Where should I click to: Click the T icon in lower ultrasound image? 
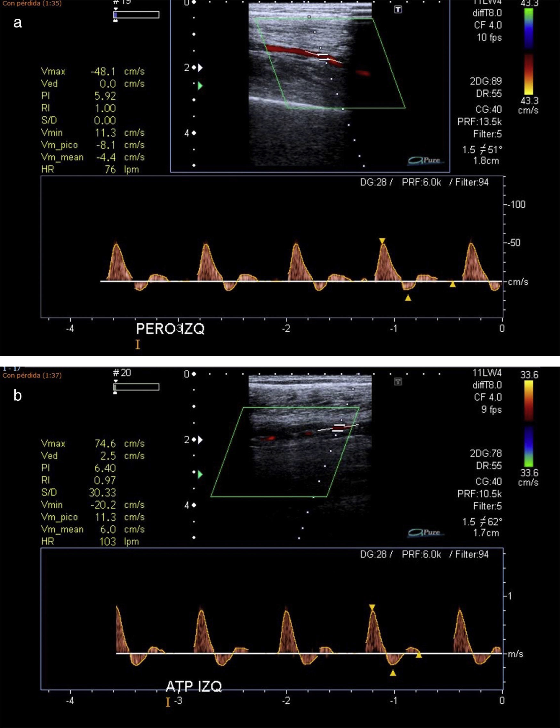[398, 381]
